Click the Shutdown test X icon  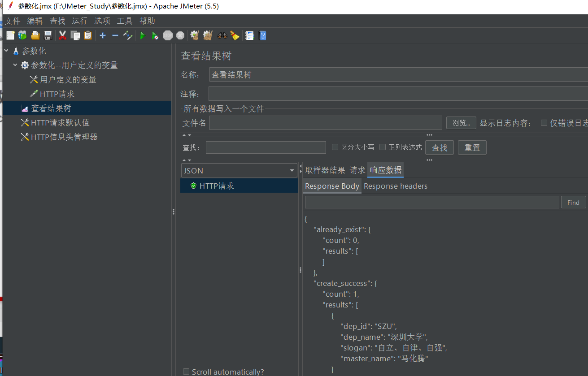pos(180,35)
